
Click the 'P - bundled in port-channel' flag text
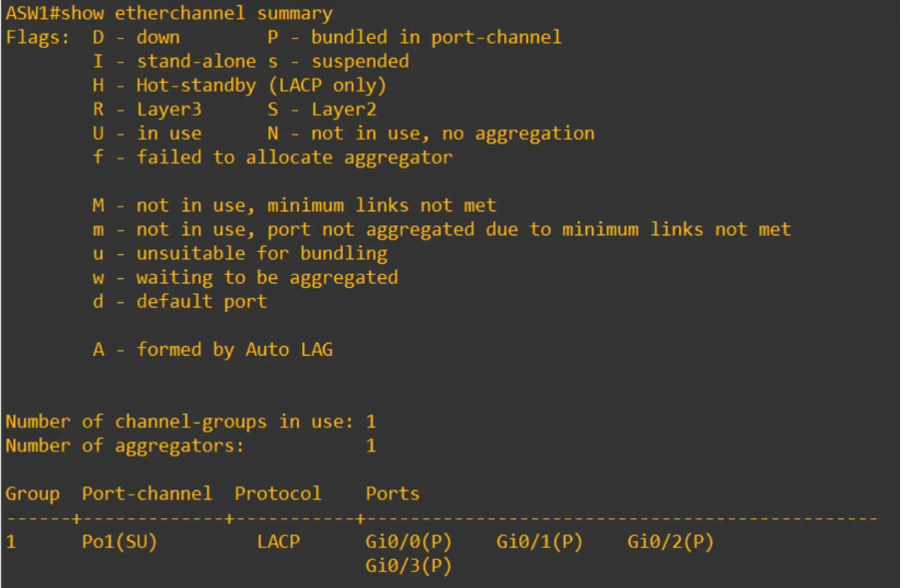[414, 38]
